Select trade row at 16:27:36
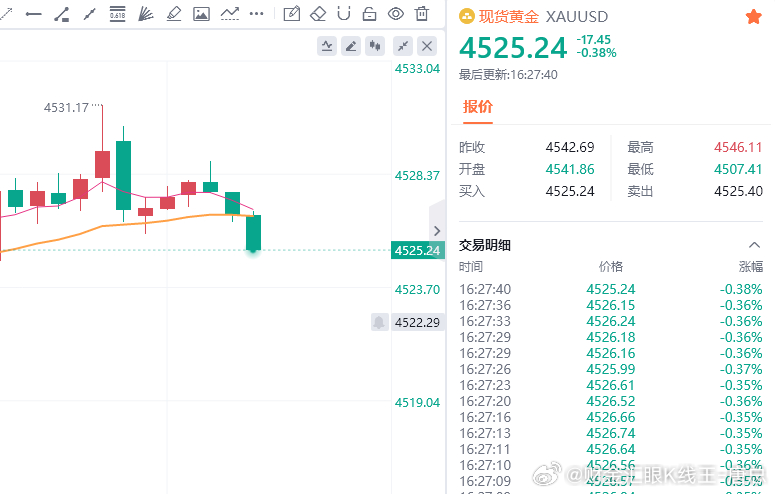 (611, 305)
